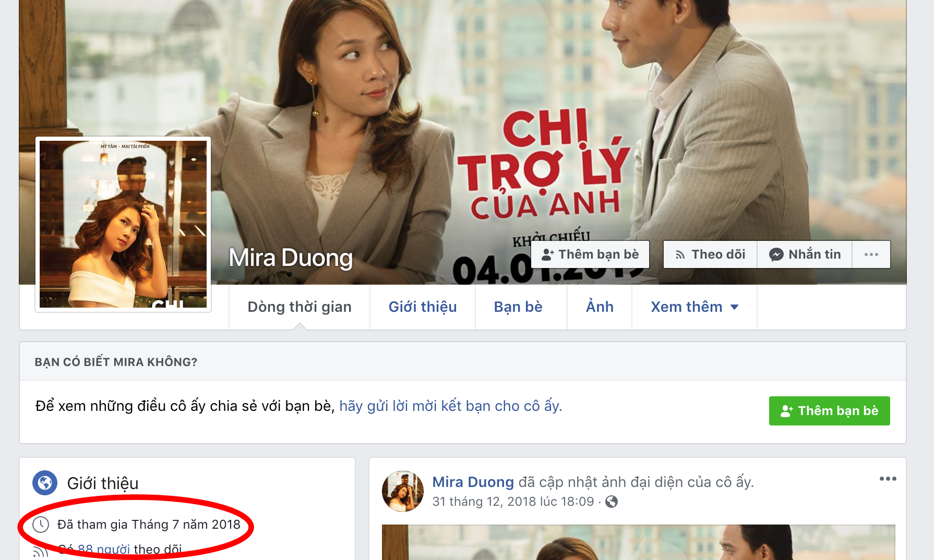
Task: Expand the Xem thêm dropdown tab
Action: pyautogui.click(x=694, y=307)
